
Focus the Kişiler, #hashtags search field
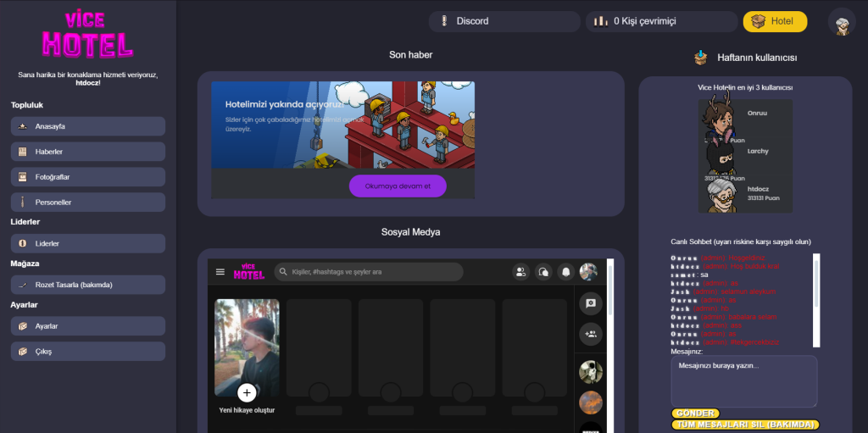[369, 272]
